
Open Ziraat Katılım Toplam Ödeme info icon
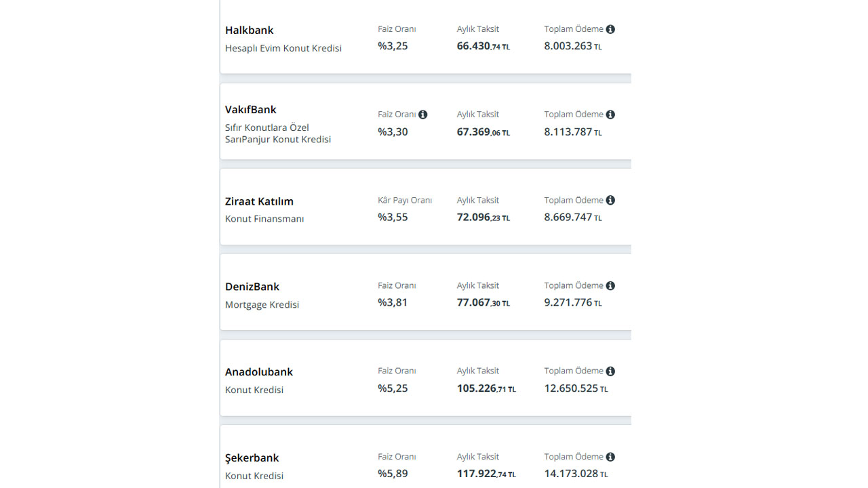coord(610,200)
